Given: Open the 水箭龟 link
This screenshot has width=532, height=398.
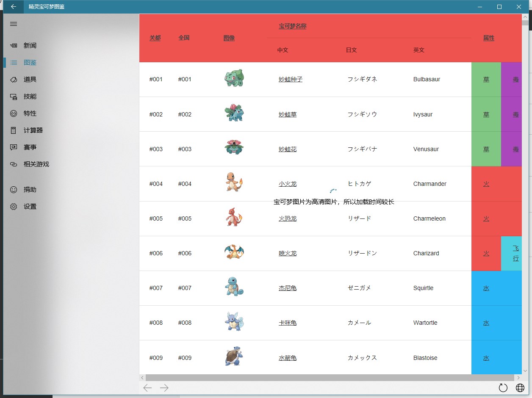Looking at the screenshot, I should 288,358.
